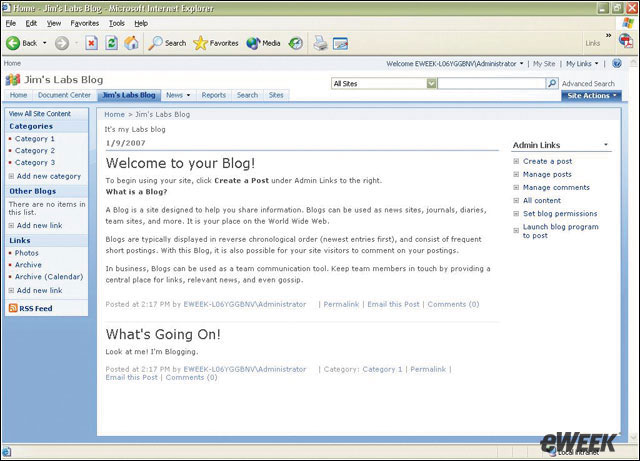This screenshot has width=640, height=461.
Task: Click the icon beside All content
Action: tap(516, 200)
